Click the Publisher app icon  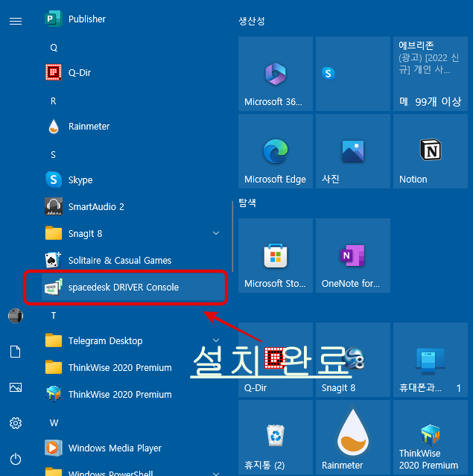[x=54, y=19]
